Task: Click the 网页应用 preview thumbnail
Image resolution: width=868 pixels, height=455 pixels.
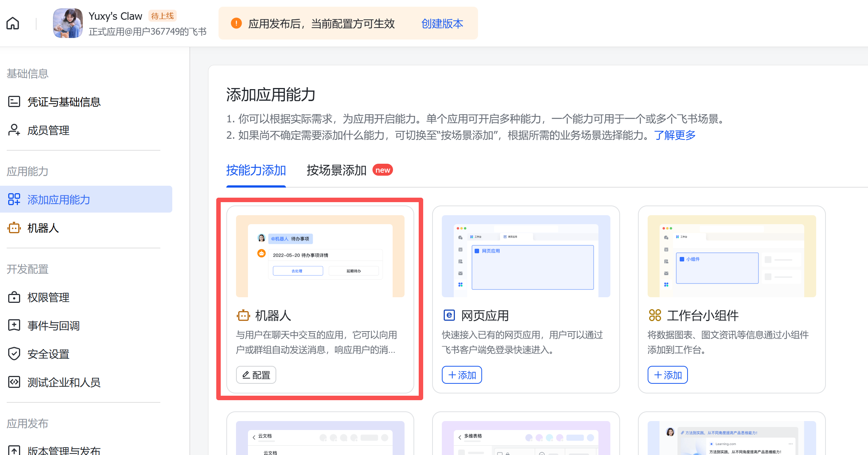Action: [526, 256]
